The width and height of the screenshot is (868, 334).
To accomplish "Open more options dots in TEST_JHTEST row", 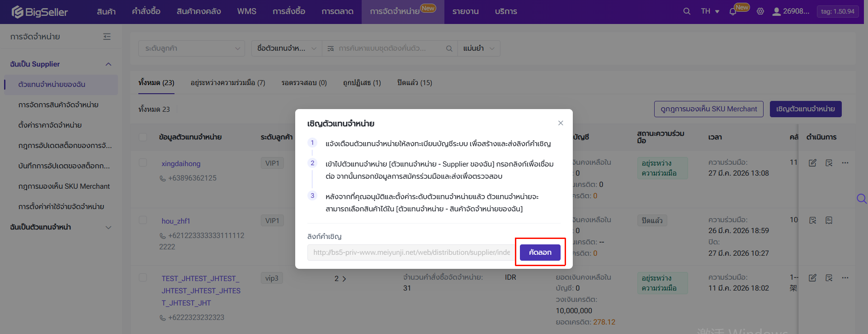I will pos(845,278).
